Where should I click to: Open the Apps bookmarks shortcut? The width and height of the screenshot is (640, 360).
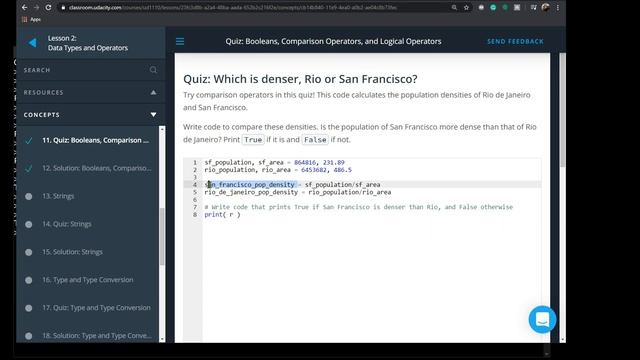tap(31, 19)
